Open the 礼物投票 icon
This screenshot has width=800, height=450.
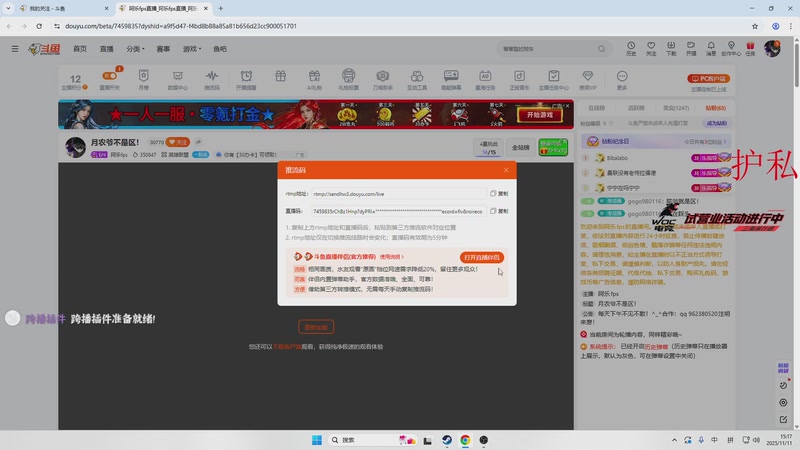tap(348, 80)
